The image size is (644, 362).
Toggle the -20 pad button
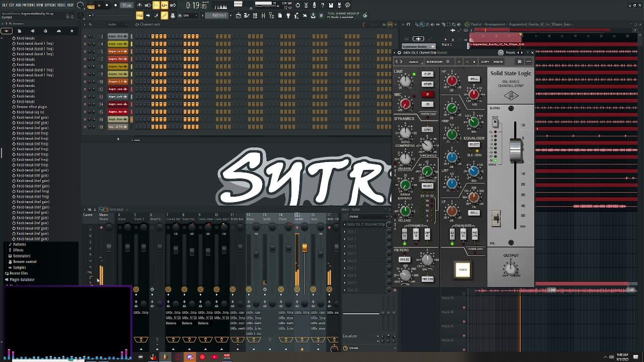point(427,104)
